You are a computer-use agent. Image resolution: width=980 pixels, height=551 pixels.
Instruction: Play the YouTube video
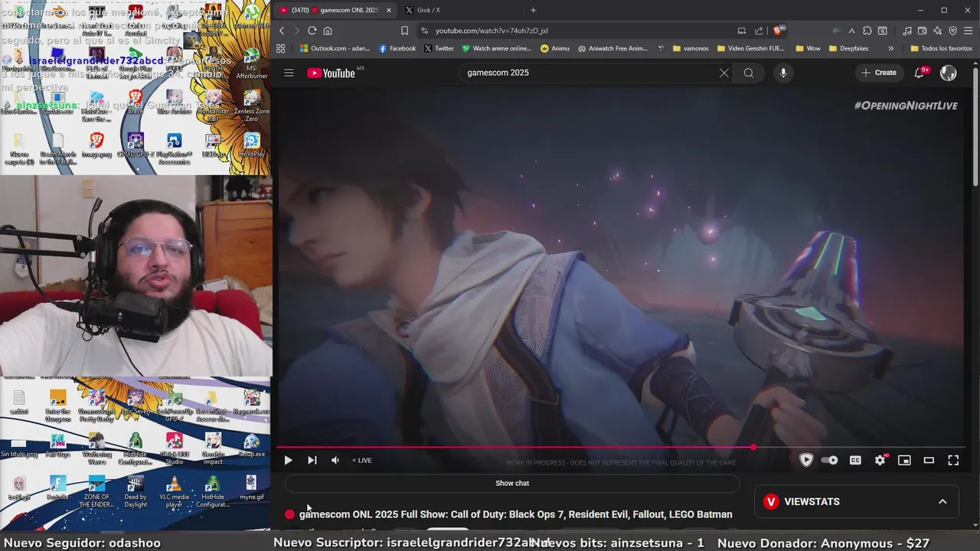tap(288, 460)
